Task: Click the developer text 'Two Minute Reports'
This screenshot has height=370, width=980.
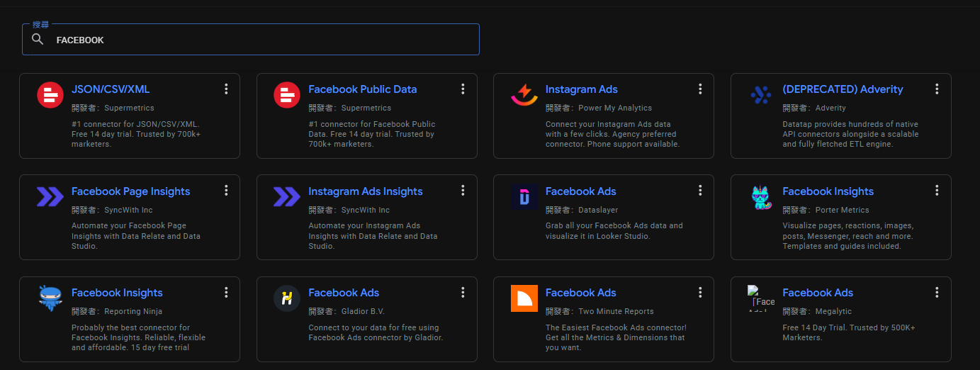Action: (x=616, y=311)
